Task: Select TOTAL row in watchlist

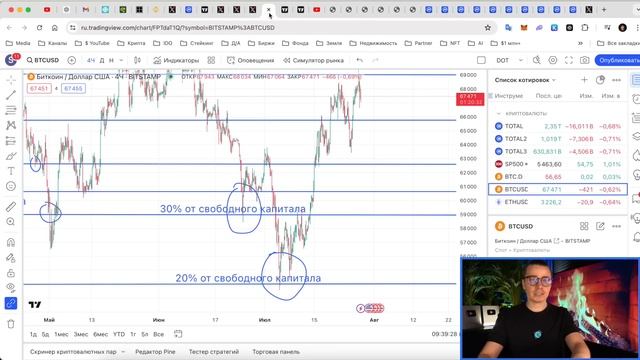Action: tap(558, 127)
